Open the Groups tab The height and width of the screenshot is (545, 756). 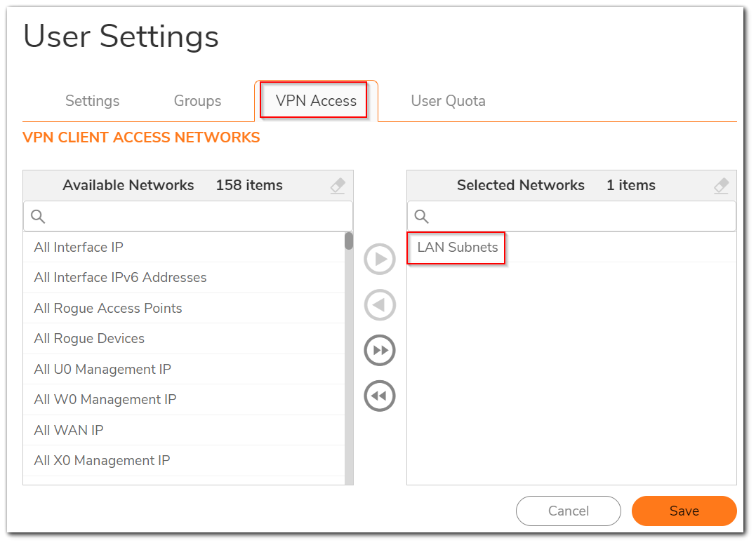pos(197,101)
